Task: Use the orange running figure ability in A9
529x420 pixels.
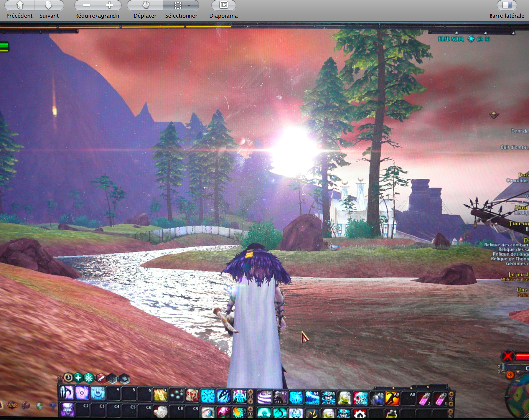Action: pos(392,399)
